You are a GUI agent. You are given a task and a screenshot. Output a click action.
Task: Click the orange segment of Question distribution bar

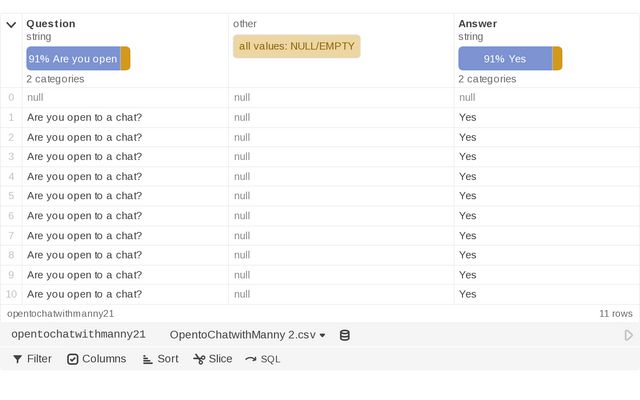pos(126,59)
